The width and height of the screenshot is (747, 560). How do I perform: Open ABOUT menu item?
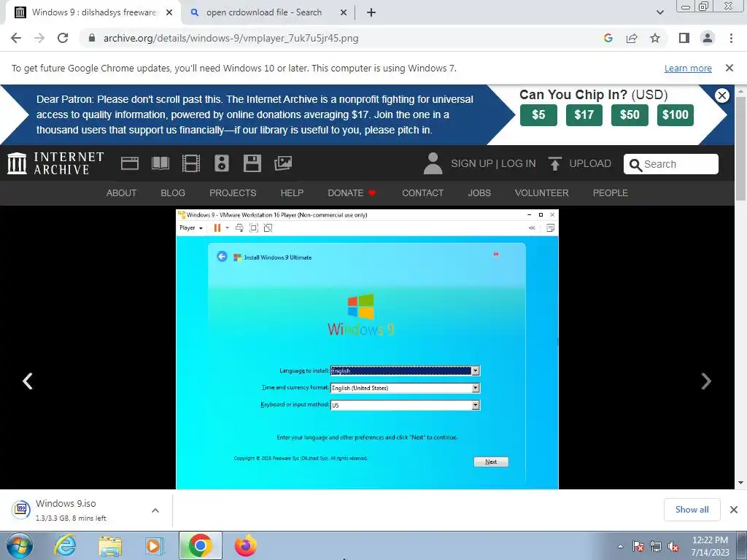tap(122, 192)
